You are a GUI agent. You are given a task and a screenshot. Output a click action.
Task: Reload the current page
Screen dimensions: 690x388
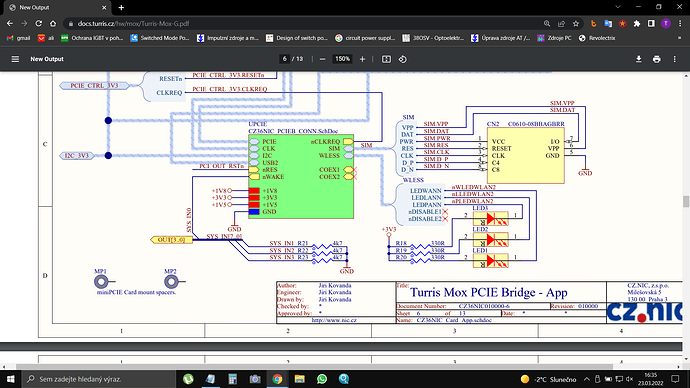(39, 24)
